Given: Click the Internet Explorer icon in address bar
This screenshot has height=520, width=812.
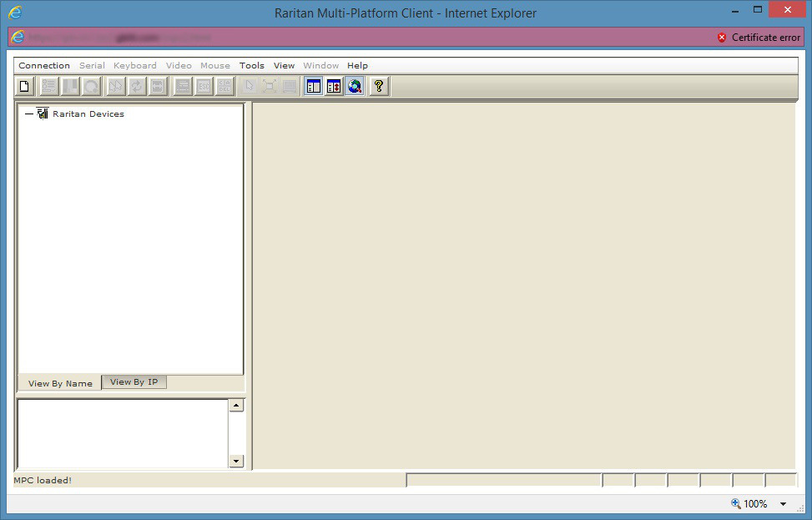Looking at the screenshot, I should (18, 37).
